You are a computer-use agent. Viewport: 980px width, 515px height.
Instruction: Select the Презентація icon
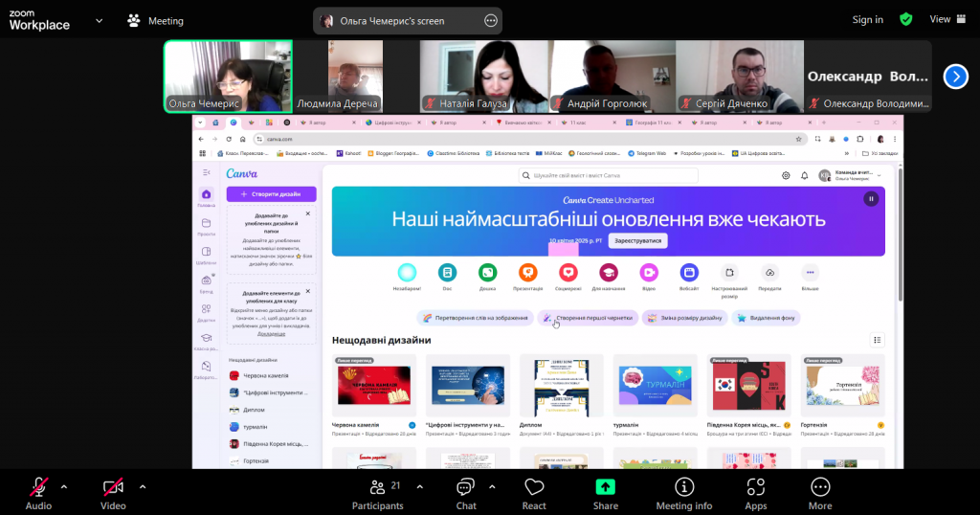(x=527, y=273)
